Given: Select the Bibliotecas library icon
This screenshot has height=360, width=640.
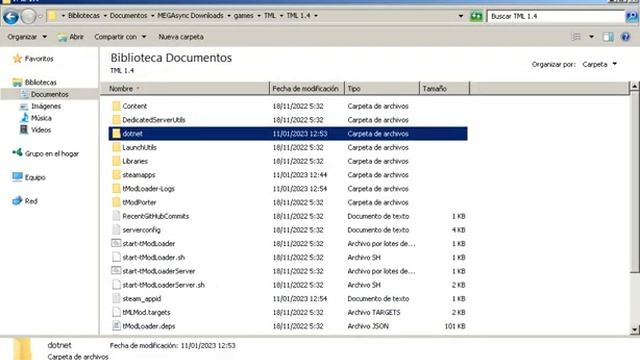Looking at the screenshot, I should [17, 82].
